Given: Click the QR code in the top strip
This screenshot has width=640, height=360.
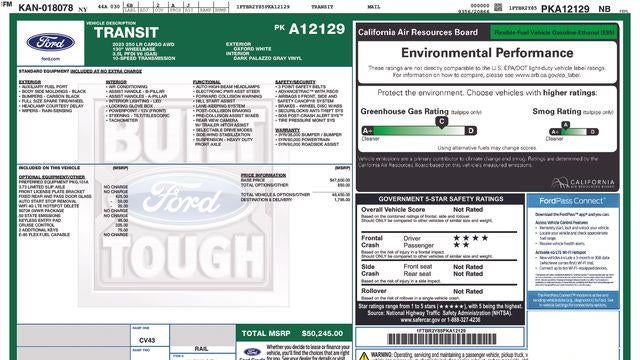Looking at the screenshot, I should pyautogui.click(x=498, y=7).
